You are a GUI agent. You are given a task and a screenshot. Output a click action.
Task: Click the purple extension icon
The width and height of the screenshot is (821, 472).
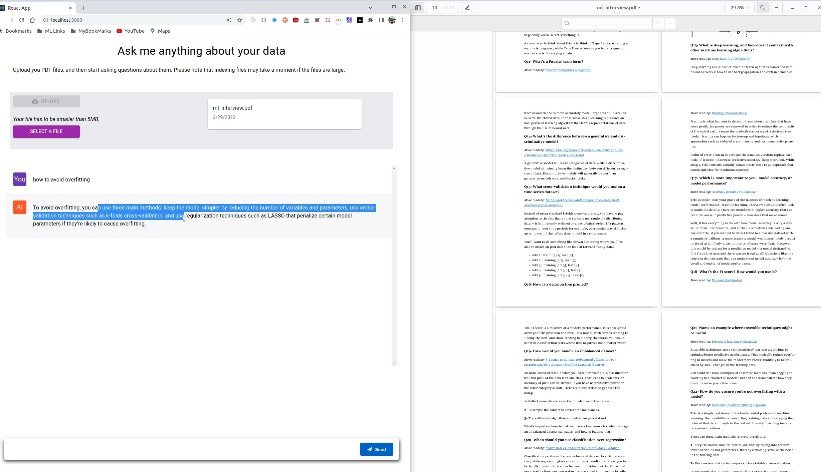349,20
